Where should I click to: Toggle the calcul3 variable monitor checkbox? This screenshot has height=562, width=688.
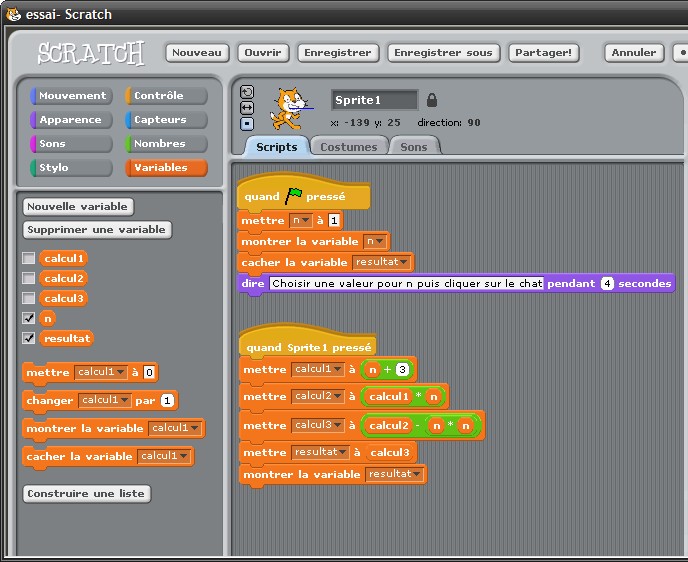click(x=29, y=298)
